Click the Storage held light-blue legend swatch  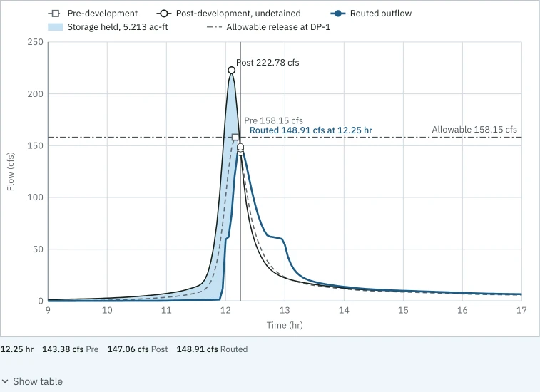coord(56,27)
